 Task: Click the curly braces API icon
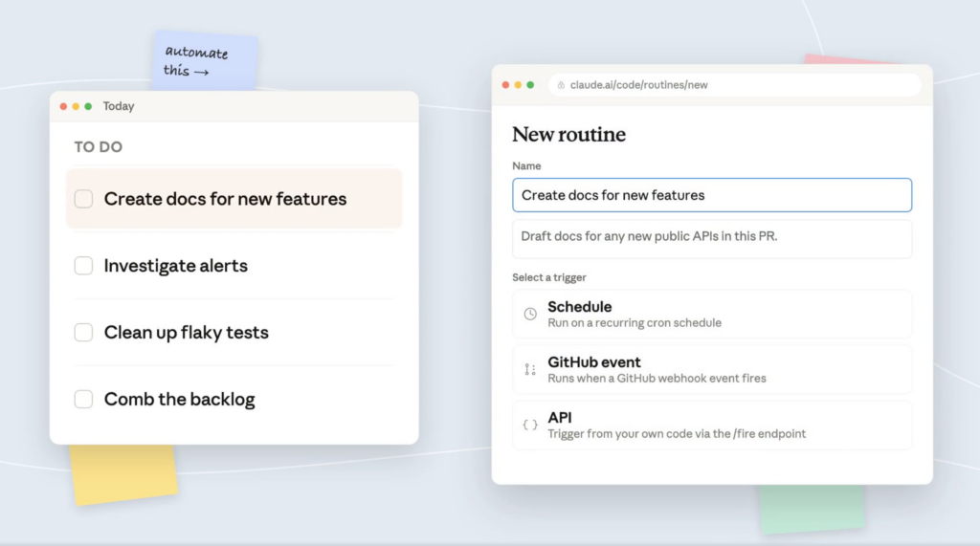pyautogui.click(x=530, y=426)
